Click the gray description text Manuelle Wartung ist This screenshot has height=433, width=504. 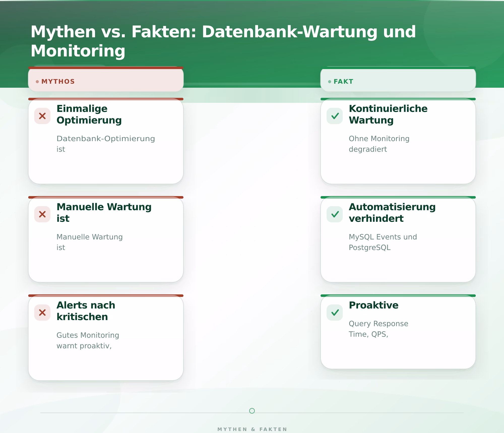click(89, 242)
